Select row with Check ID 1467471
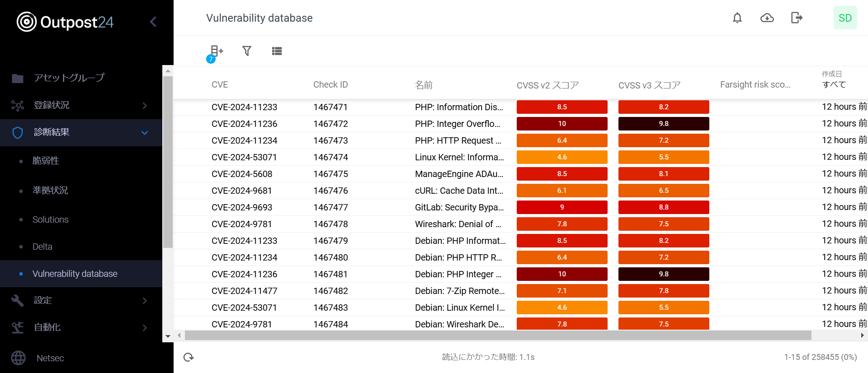This screenshot has height=373, width=868. click(521, 107)
